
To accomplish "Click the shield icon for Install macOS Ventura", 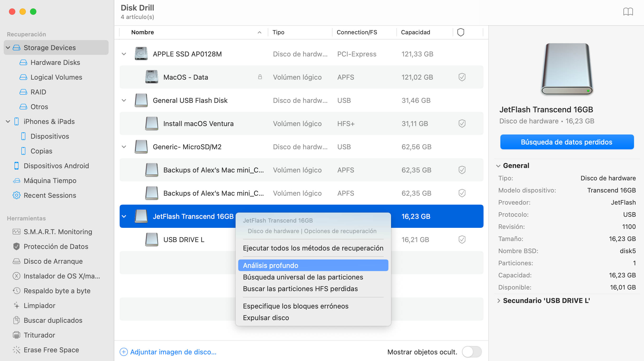I will (462, 124).
